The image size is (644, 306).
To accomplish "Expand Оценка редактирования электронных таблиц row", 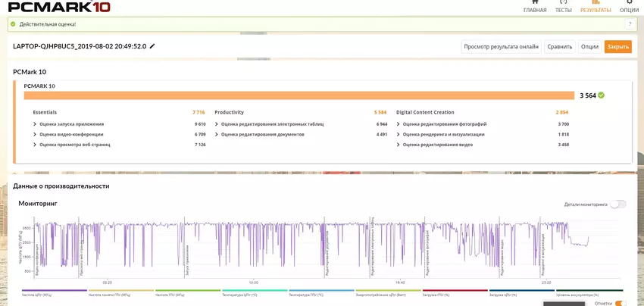I will tap(217, 123).
